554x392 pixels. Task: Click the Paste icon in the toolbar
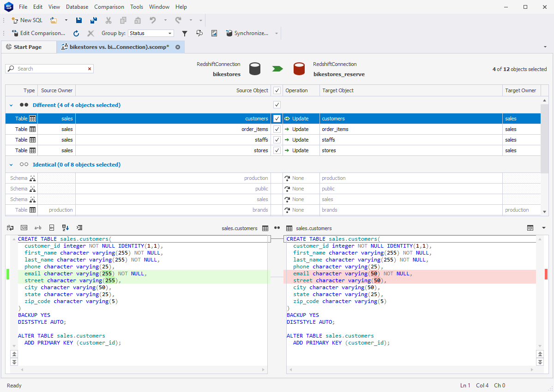tap(138, 20)
